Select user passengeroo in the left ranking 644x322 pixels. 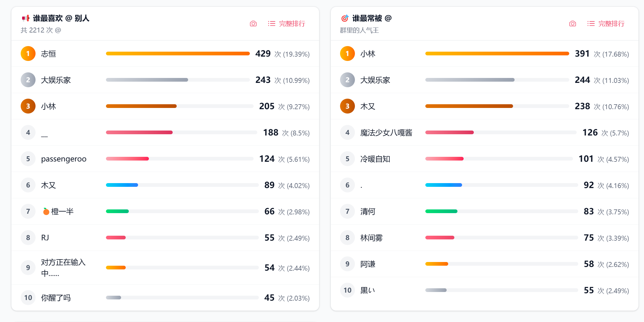tap(64, 159)
